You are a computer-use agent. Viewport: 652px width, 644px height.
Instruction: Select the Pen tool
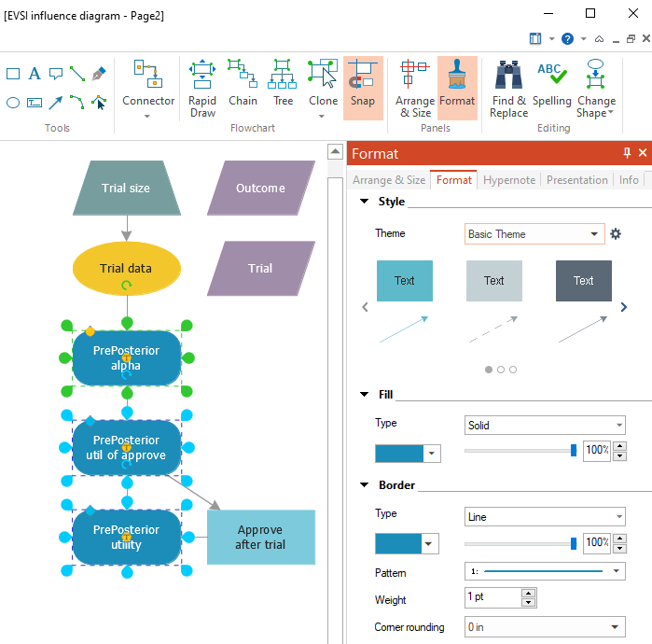[99, 74]
